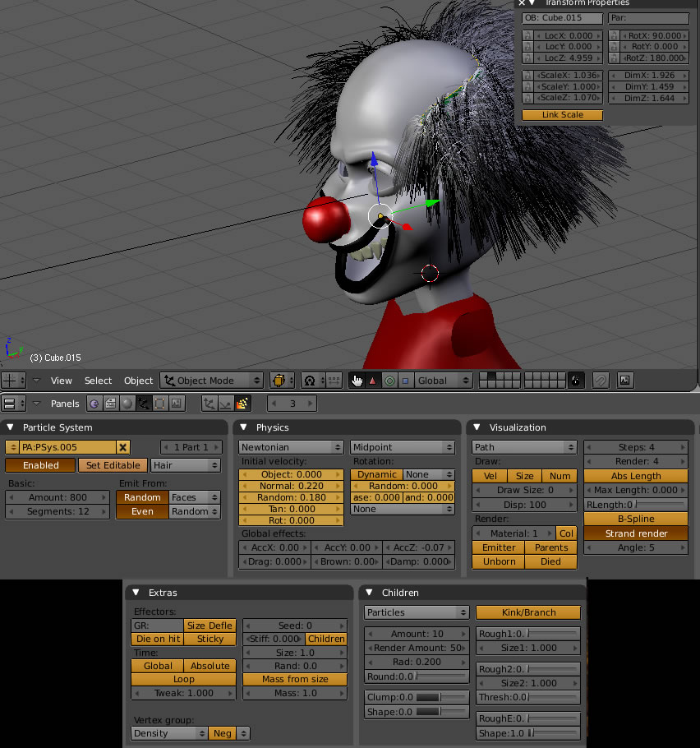Switch to Scene context icon
The image size is (700, 748).
[177, 404]
